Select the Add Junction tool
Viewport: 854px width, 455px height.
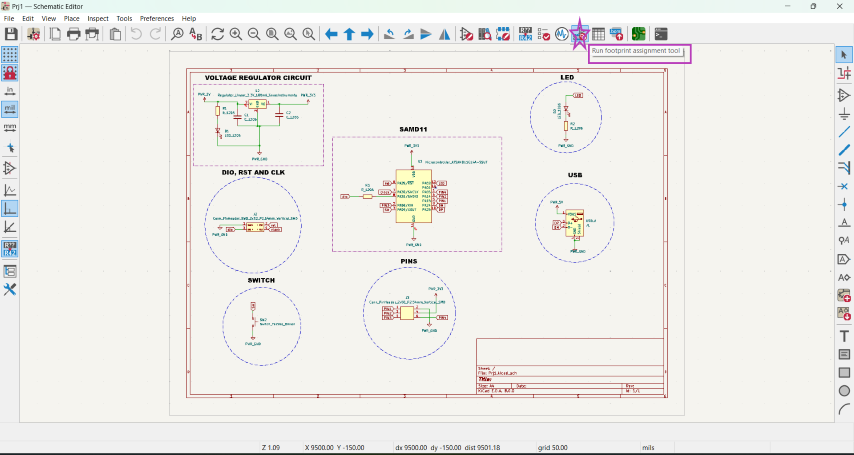tap(844, 204)
